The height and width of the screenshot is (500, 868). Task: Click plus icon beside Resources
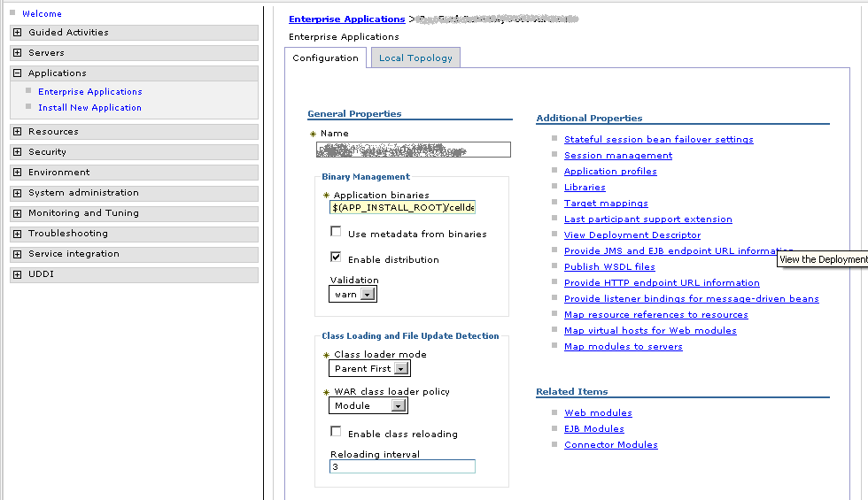(18, 132)
